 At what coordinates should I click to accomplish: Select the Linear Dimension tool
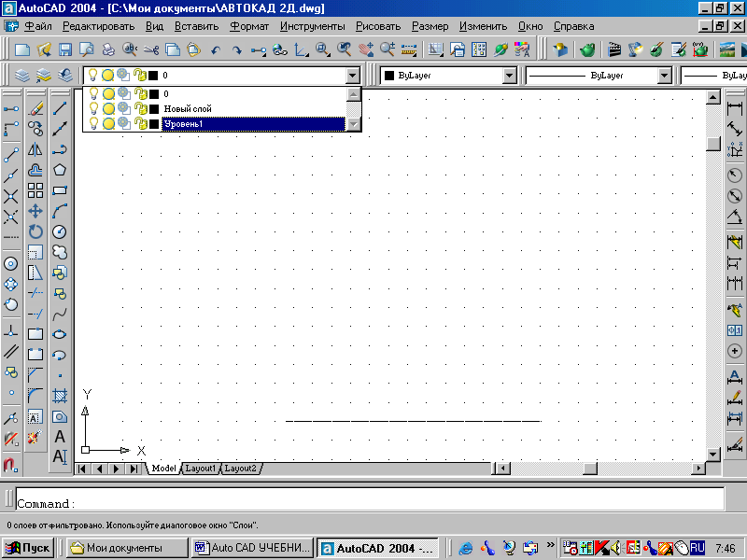[x=735, y=108]
